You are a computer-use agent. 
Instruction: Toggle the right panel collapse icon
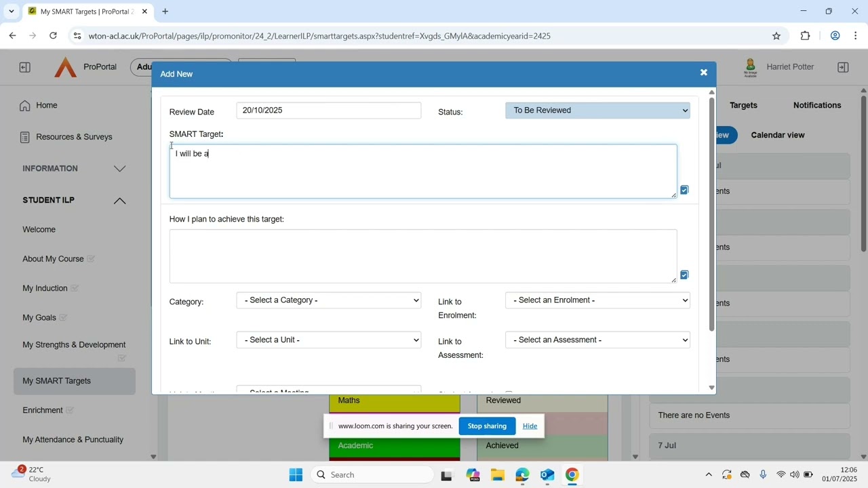coord(843,67)
